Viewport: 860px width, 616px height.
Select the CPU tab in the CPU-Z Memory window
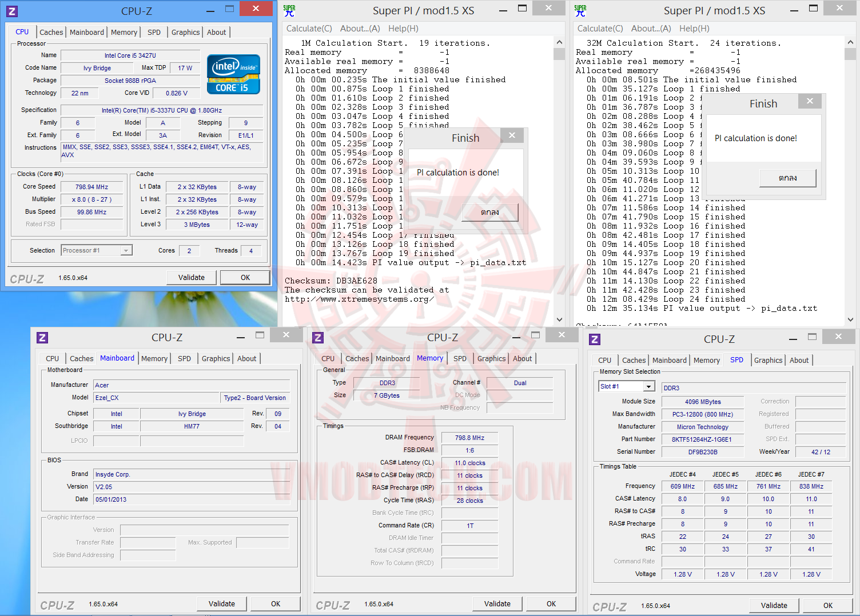click(328, 359)
